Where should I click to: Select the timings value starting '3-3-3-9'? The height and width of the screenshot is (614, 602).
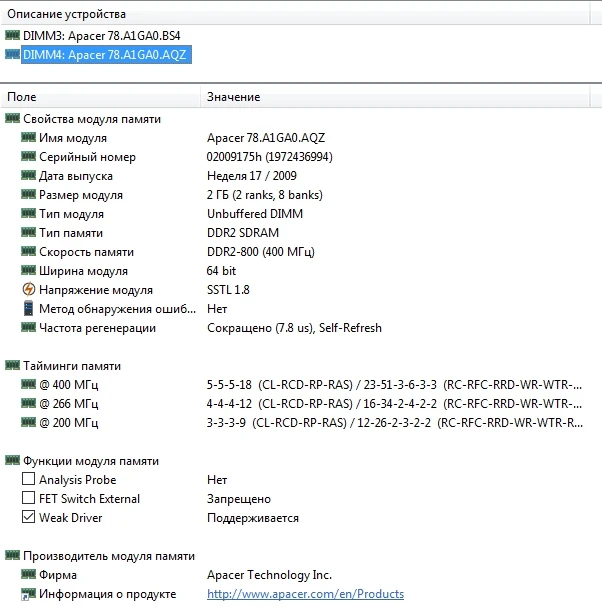(x=395, y=423)
